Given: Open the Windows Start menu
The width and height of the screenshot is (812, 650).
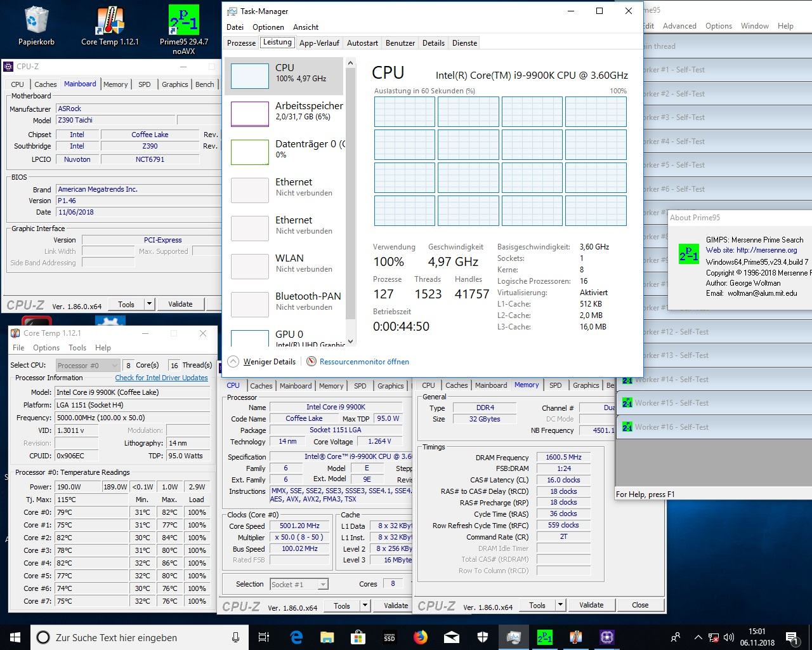Looking at the screenshot, I should tap(15, 637).
